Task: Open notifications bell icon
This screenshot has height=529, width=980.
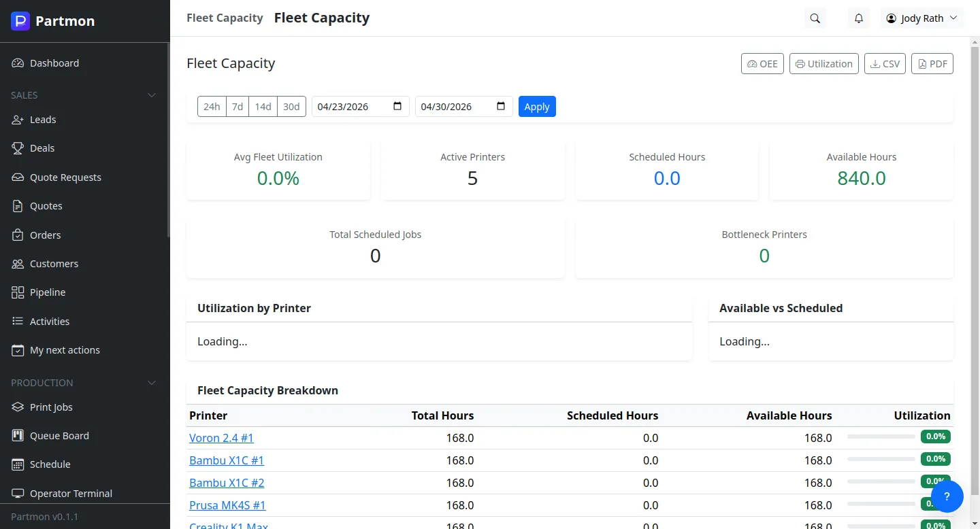Action: (859, 18)
